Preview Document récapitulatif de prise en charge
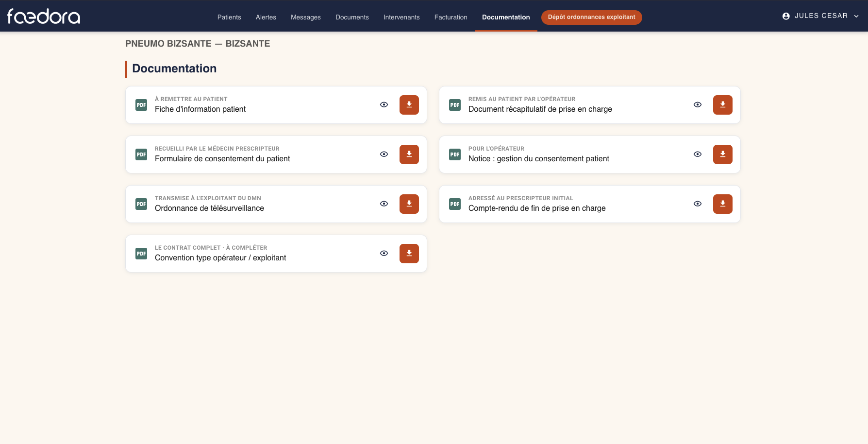The height and width of the screenshot is (444, 868). tap(698, 105)
